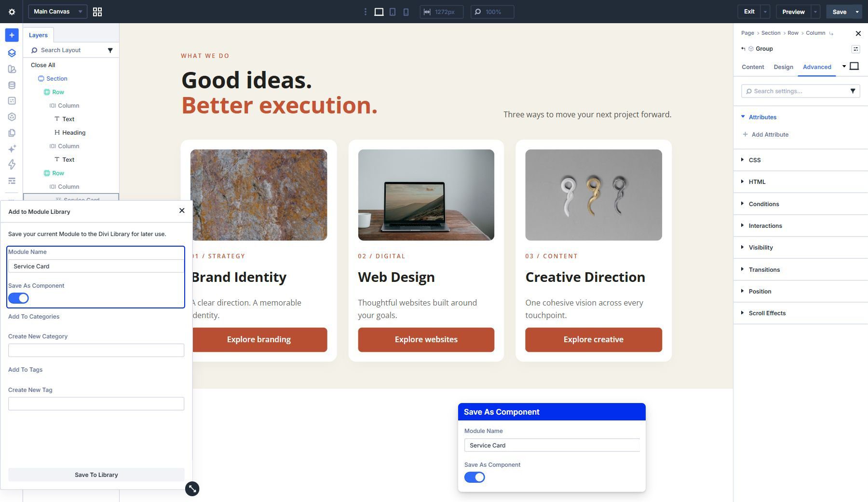Open the cube library sidebar icon

[x=12, y=117]
